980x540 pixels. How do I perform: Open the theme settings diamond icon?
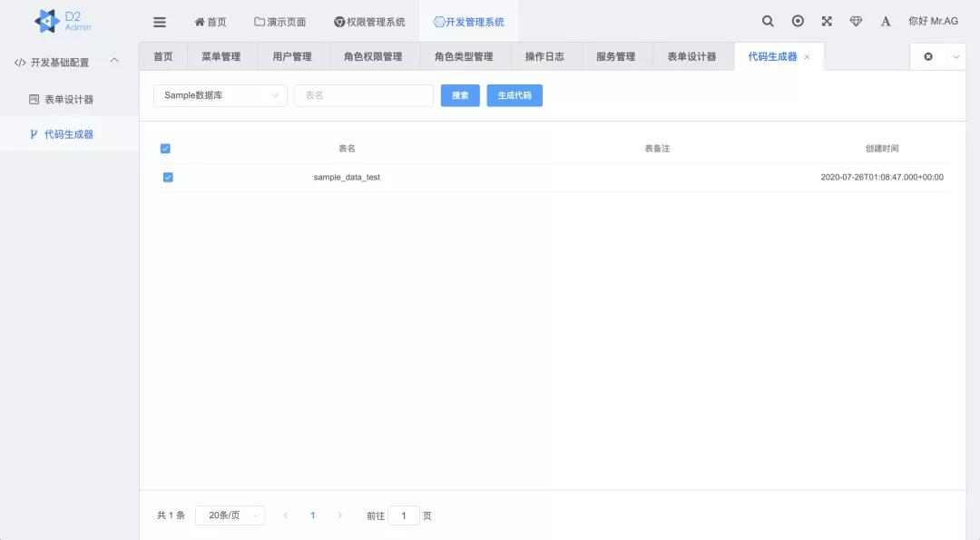click(x=856, y=21)
